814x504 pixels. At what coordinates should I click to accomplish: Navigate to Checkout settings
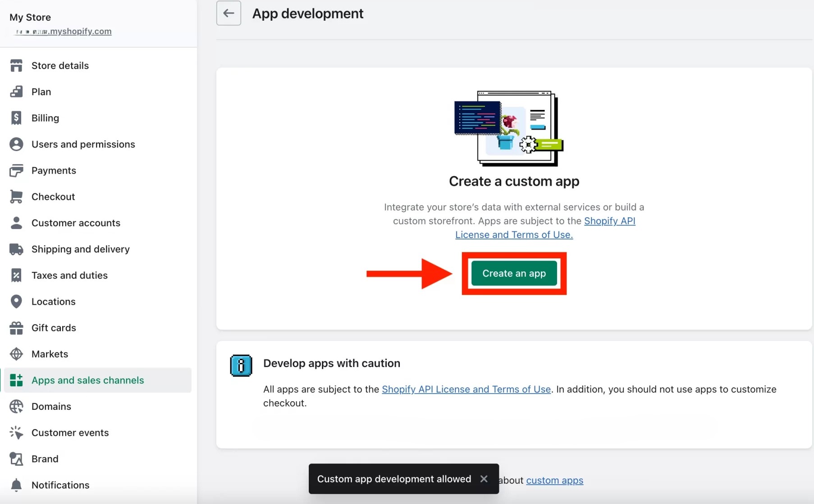tap(98, 197)
